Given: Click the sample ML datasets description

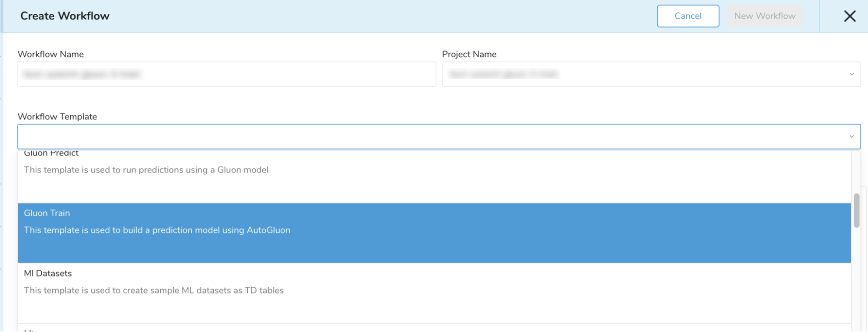Looking at the screenshot, I should click(154, 290).
